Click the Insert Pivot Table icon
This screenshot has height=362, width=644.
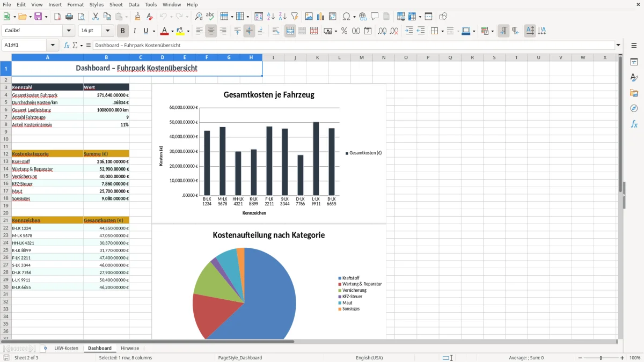[333, 17]
